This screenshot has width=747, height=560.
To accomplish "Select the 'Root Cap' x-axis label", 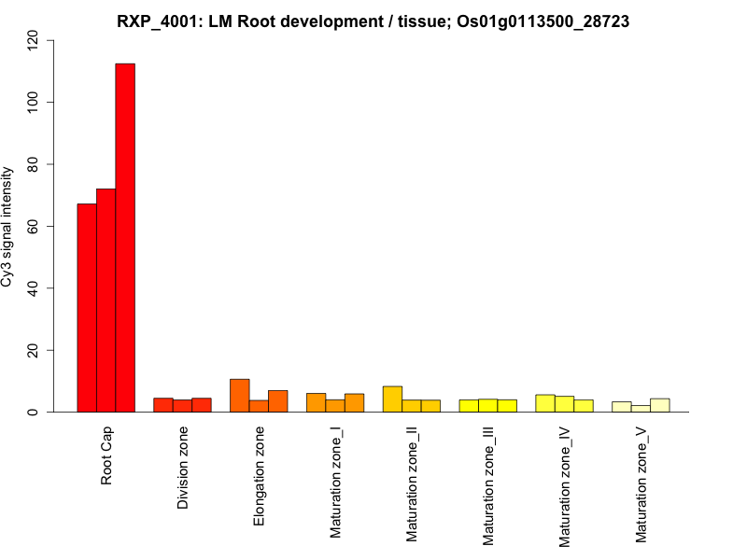I will point(107,457).
